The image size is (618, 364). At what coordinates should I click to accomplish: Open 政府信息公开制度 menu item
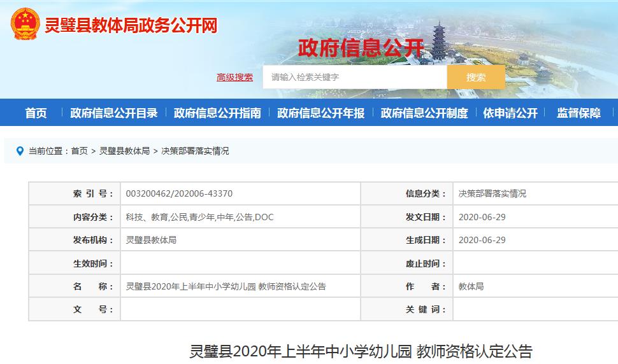click(x=424, y=113)
